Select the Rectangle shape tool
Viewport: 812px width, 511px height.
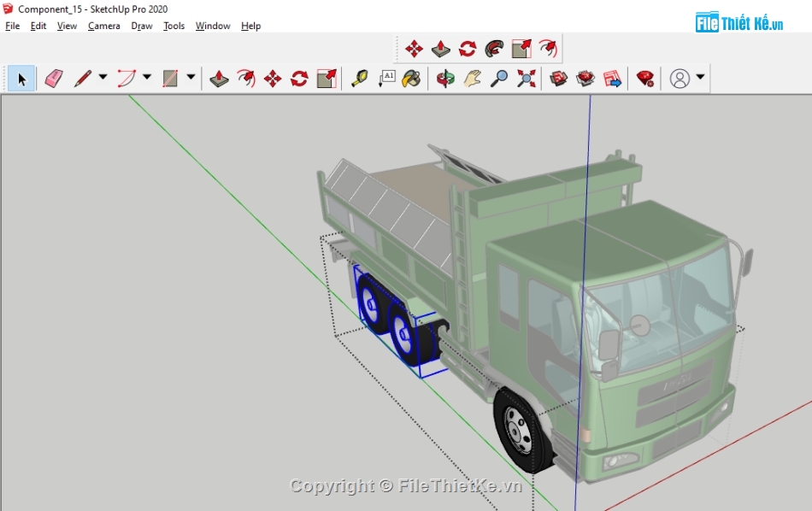[x=170, y=79]
